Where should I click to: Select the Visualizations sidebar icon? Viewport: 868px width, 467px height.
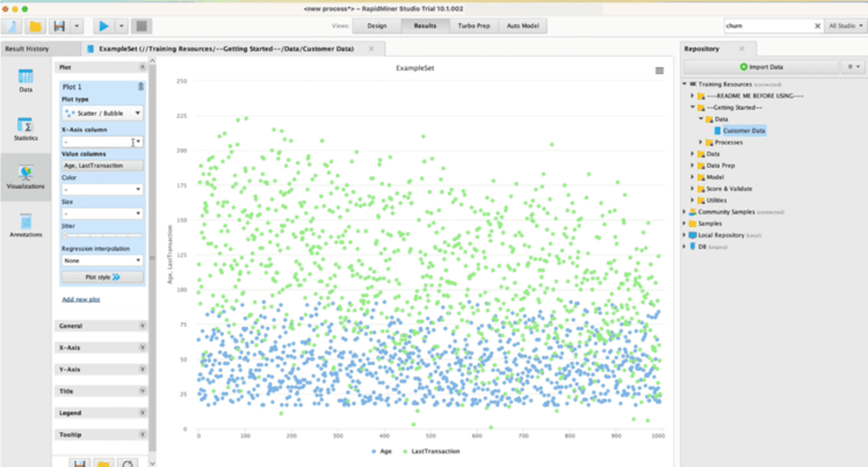[25, 176]
